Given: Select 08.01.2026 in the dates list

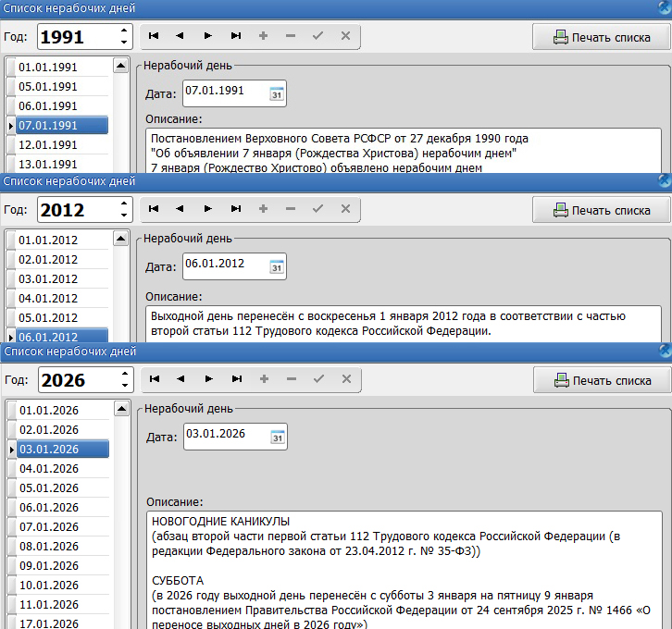Looking at the screenshot, I should [x=48, y=546].
